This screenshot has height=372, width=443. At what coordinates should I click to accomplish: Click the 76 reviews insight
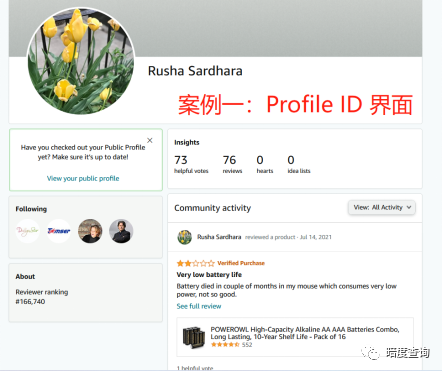tap(232, 164)
